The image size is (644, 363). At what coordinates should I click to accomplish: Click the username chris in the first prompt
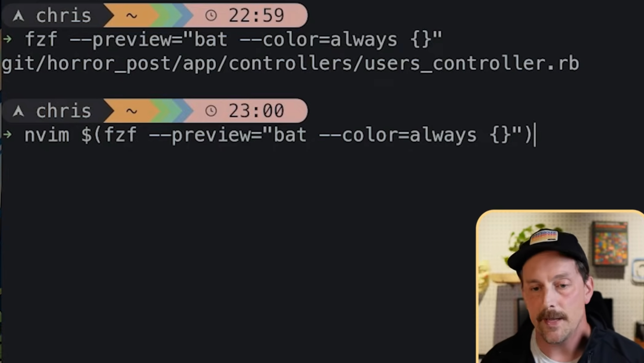pos(64,16)
